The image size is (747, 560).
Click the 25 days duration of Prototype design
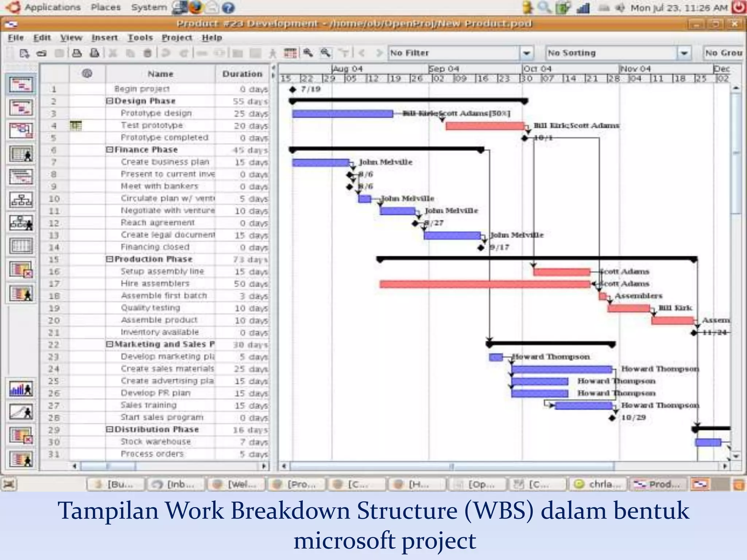[251, 114]
